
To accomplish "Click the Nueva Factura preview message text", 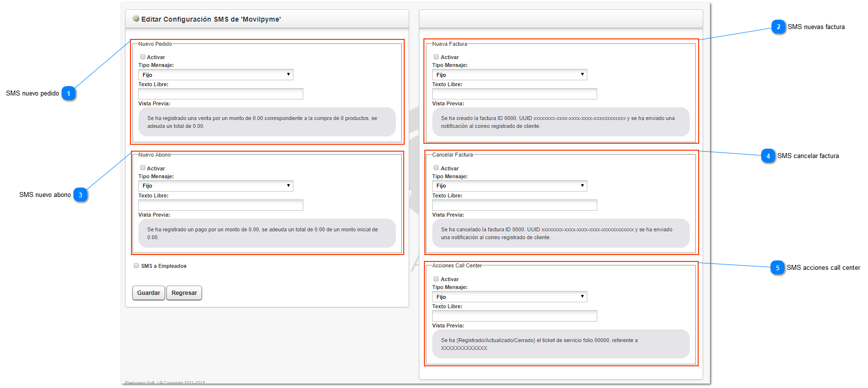I will [558, 122].
